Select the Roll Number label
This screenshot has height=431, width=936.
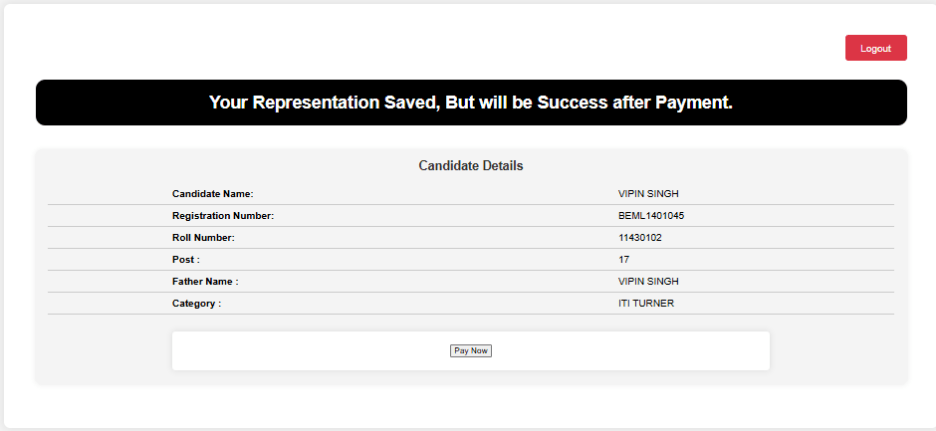[x=203, y=238]
